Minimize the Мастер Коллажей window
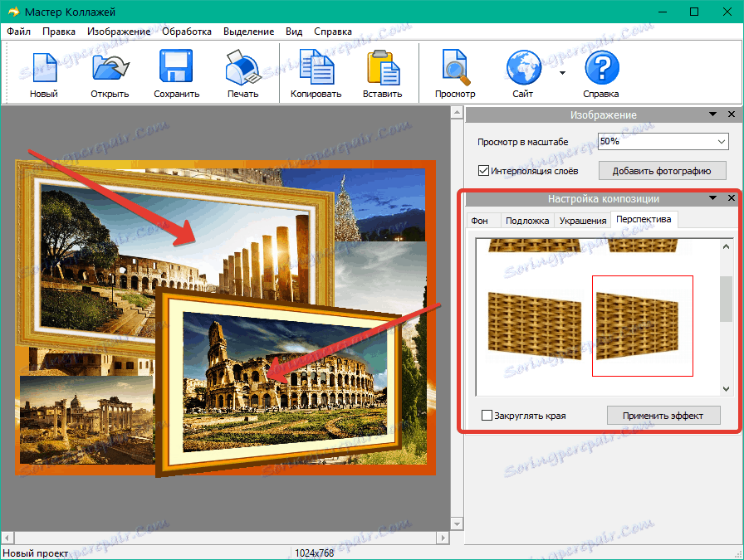The width and height of the screenshot is (744, 560). pos(663,12)
